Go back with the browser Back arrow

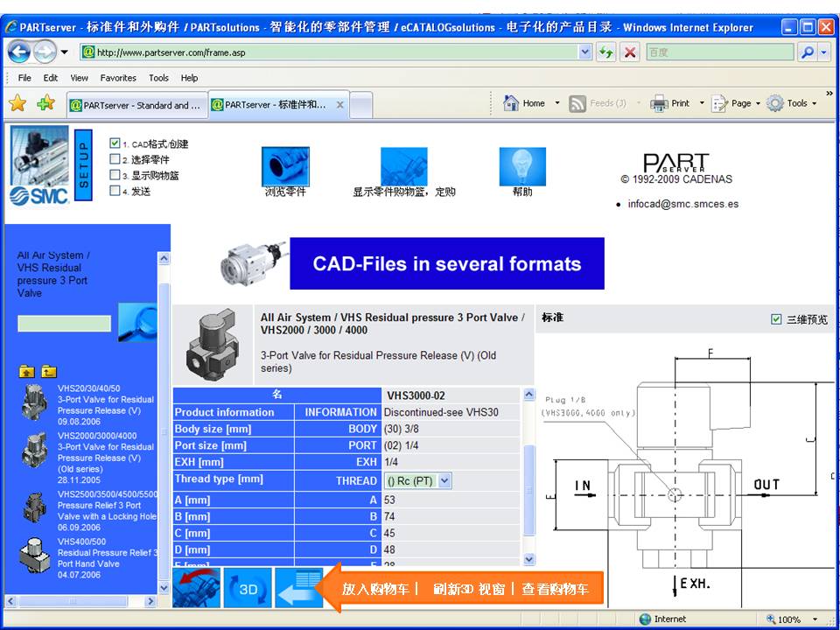coord(19,52)
